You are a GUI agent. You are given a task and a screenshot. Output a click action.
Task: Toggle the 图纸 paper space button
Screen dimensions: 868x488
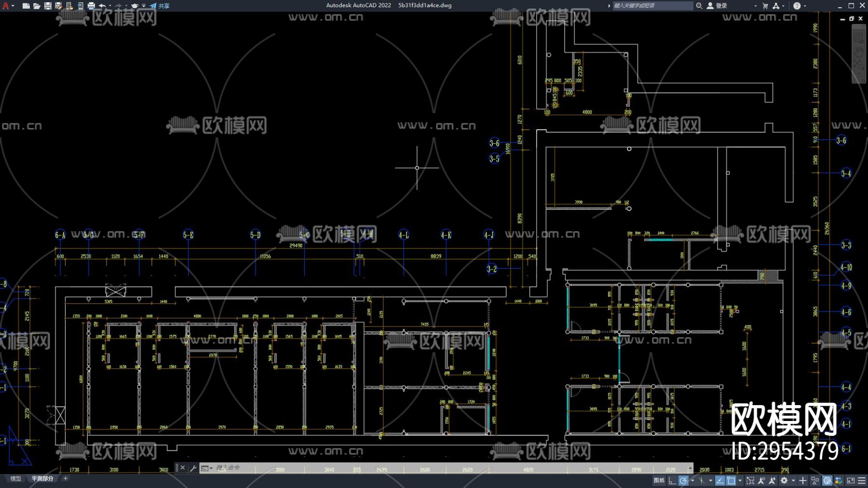659,480
